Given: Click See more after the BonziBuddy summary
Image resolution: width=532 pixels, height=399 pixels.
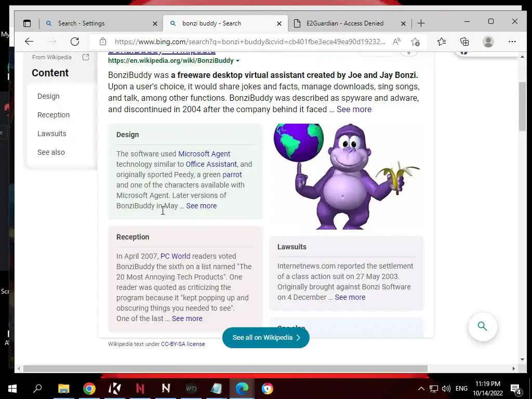Looking at the screenshot, I should pos(354,110).
